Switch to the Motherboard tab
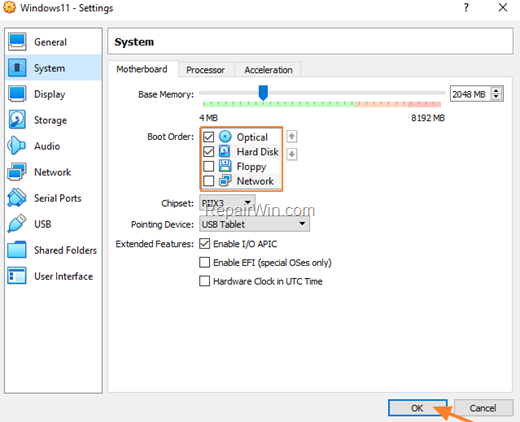The width and height of the screenshot is (520, 422). (142, 69)
